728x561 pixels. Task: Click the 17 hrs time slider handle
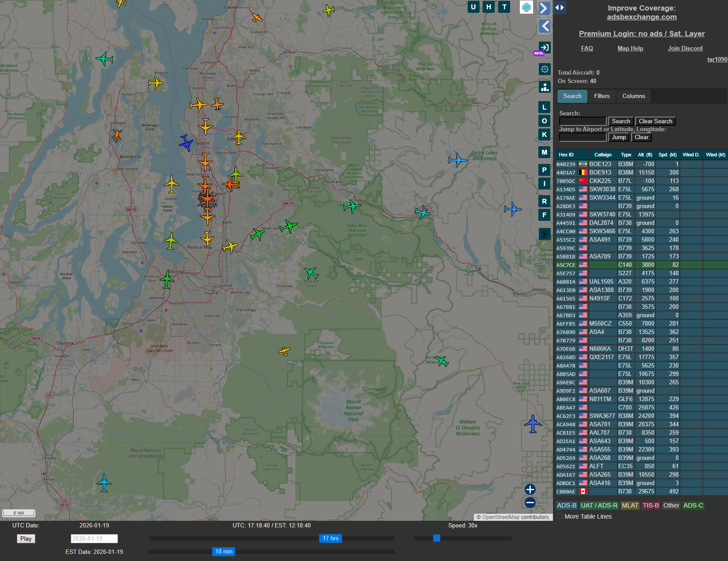(x=330, y=538)
